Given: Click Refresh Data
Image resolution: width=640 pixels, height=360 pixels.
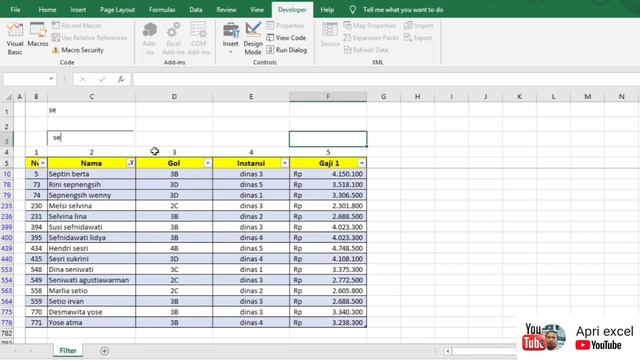Looking at the screenshot, I should click(x=366, y=50).
